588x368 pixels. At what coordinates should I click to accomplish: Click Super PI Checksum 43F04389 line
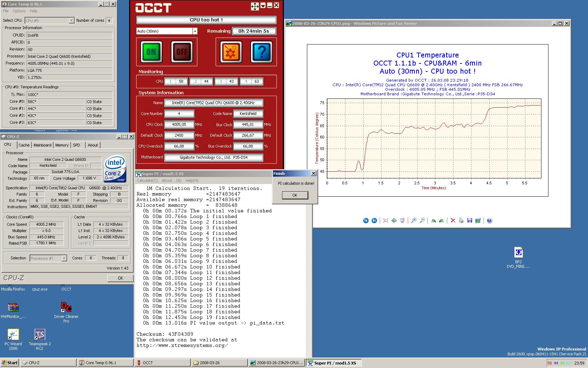tap(165, 334)
